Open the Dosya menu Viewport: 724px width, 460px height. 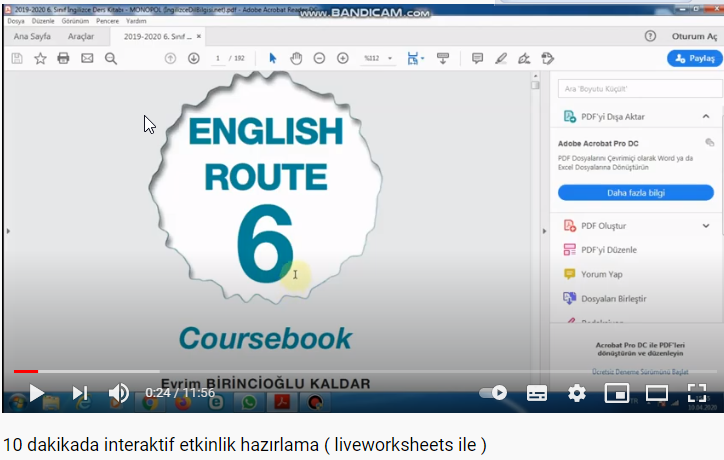tap(16, 21)
